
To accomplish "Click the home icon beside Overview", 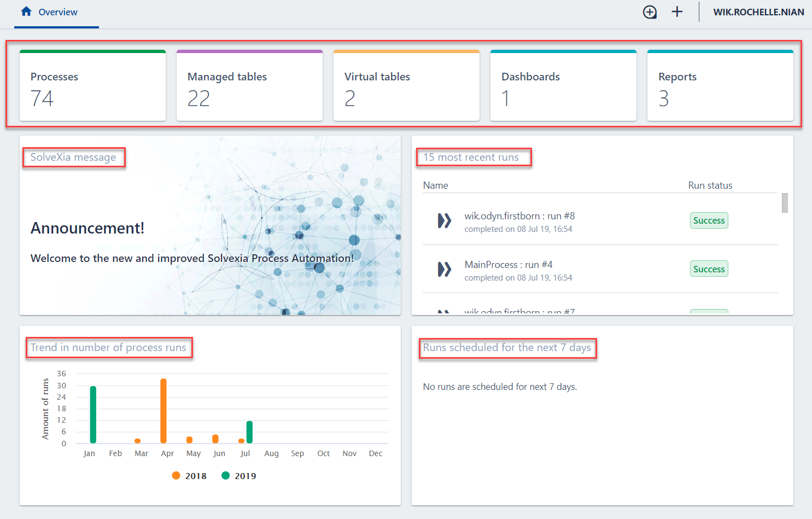I will [26, 11].
